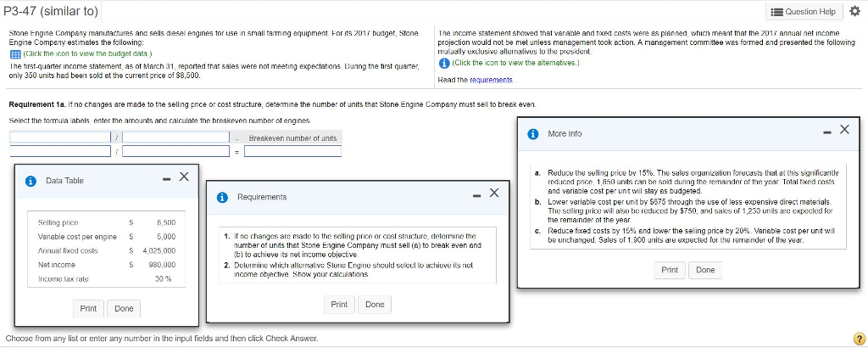
Task: Click the 980,000 net income value
Action: pyautogui.click(x=163, y=265)
